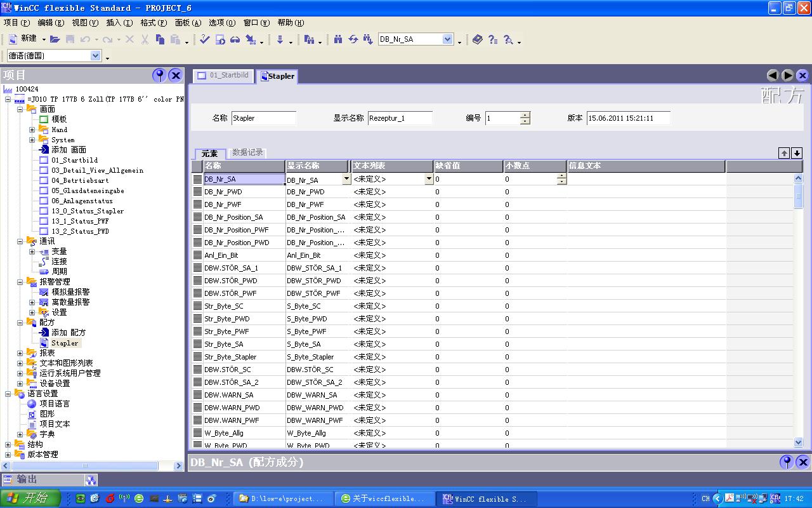Select 13_0_Status_Stapler screen in tree
This screenshot has height=508, width=812.
[x=88, y=211]
